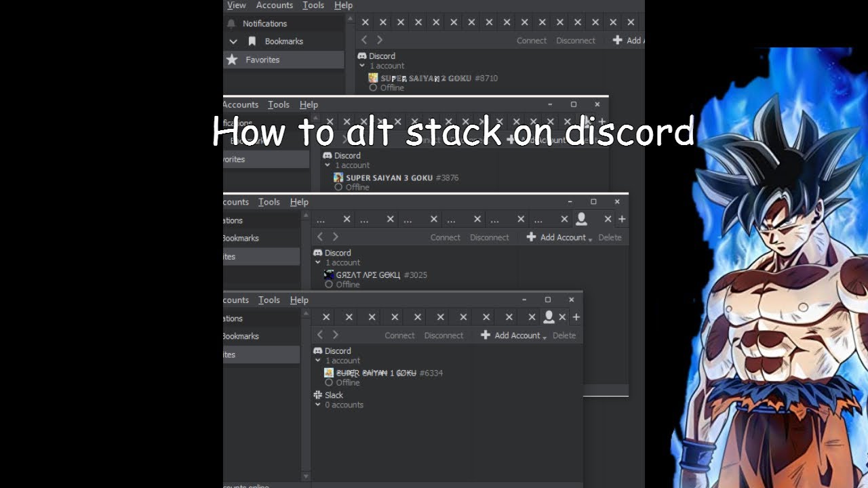Go forward with arrow in SUPER SAIYAN 1 window
The height and width of the screenshot is (488, 868).
coord(335,335)
